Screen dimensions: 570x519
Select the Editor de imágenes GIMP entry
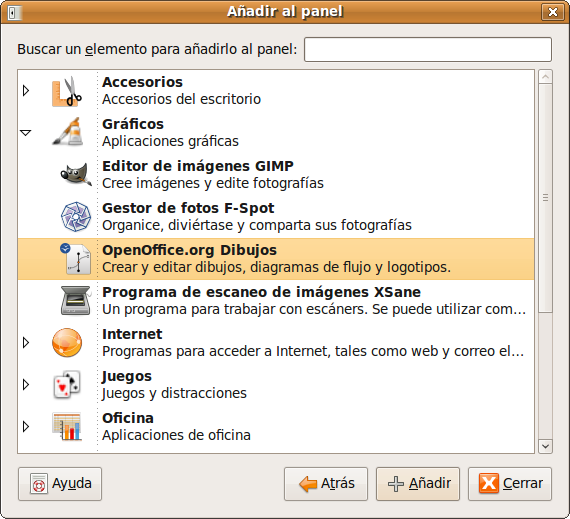click(x=276, y=175)
